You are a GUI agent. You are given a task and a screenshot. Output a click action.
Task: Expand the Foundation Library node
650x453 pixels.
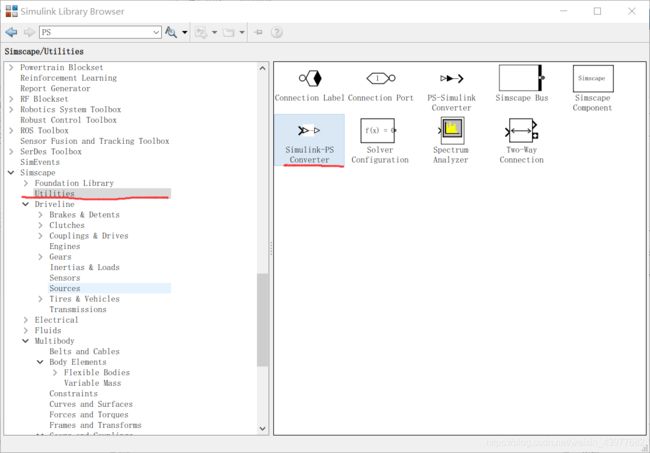(x=26, y=183)
